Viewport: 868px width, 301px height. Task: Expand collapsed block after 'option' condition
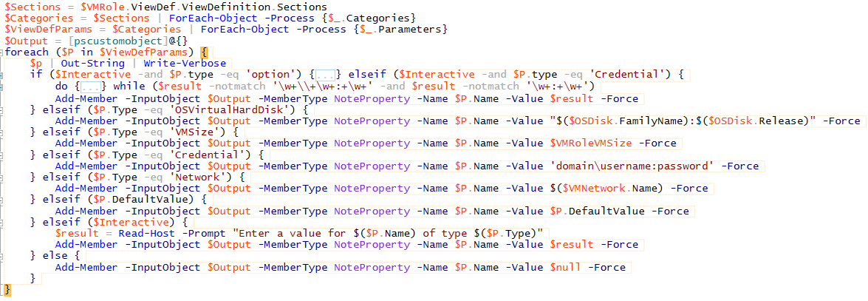point(326,75)
